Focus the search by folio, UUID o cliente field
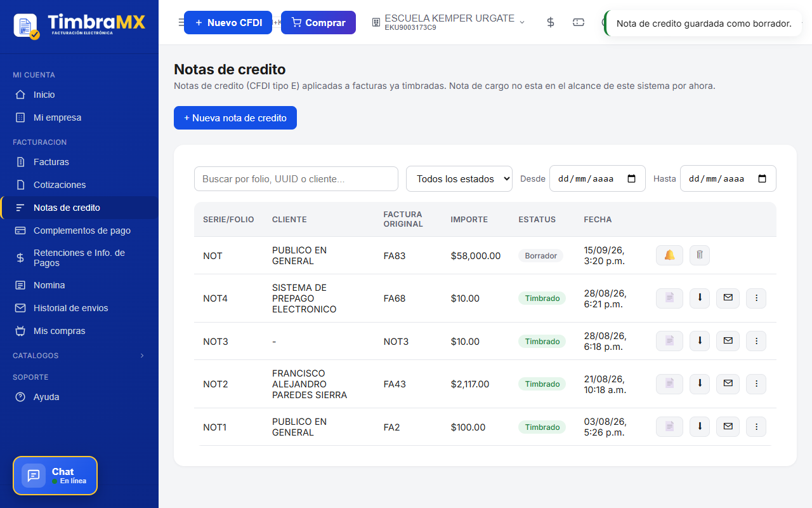This screenshot has width=812, height=508. click(296, 178)
